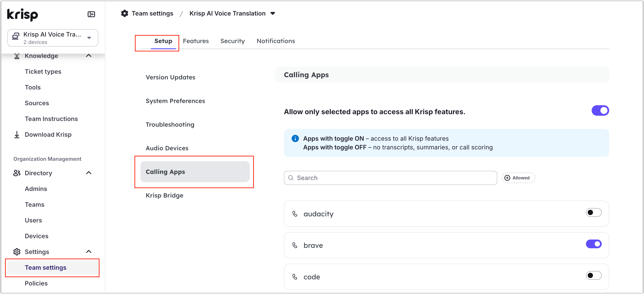Click the sidebar collapse panel icon
The image size is (644, 294).
[x=91, y=14]
